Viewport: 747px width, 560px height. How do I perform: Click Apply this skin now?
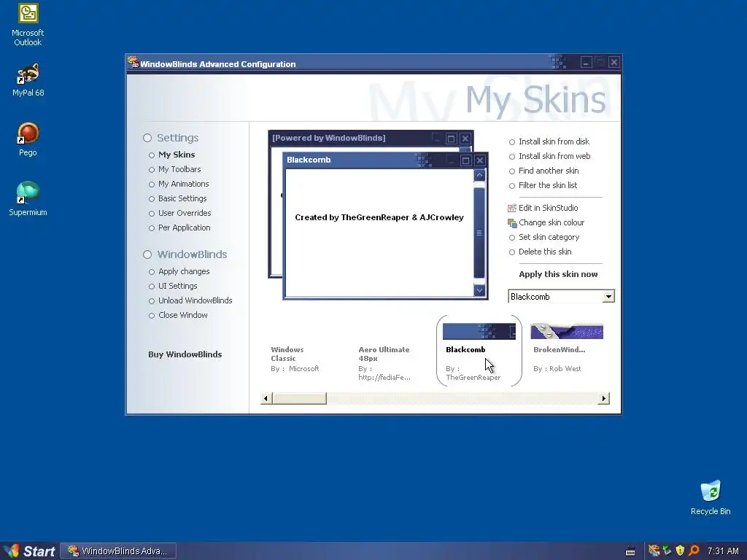pos(558,274)
